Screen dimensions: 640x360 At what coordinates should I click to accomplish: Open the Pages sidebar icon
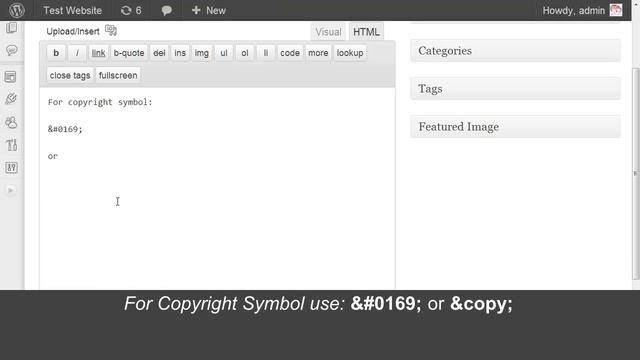[11, 28]
